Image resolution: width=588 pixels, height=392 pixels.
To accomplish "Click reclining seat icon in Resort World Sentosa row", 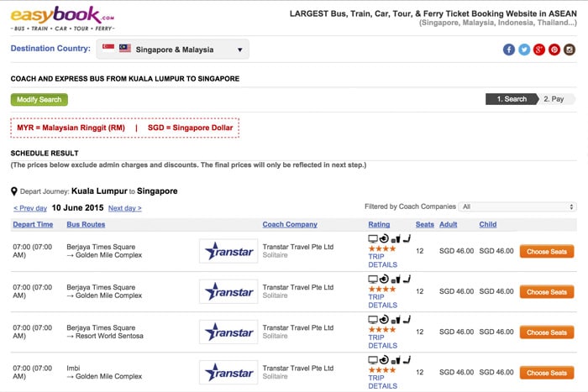I will (x=407, y=319).
